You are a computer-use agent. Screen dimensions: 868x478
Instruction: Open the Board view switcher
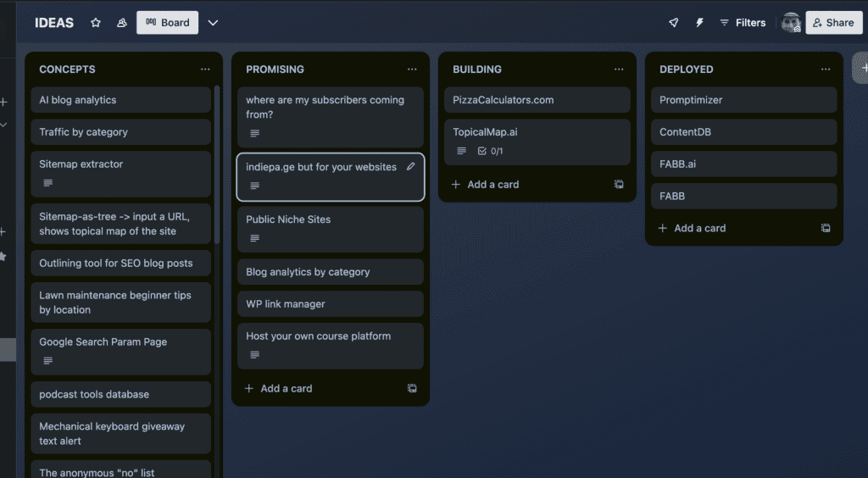point(167,23)
